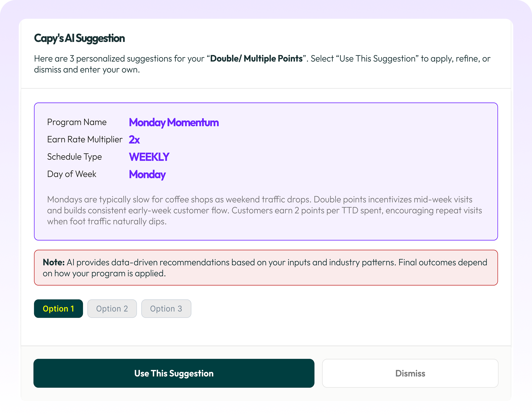Click the bold Double/ Multiple Points text
Screen dimensions: 532x420
pyautogui.click(x=256, y=58)
